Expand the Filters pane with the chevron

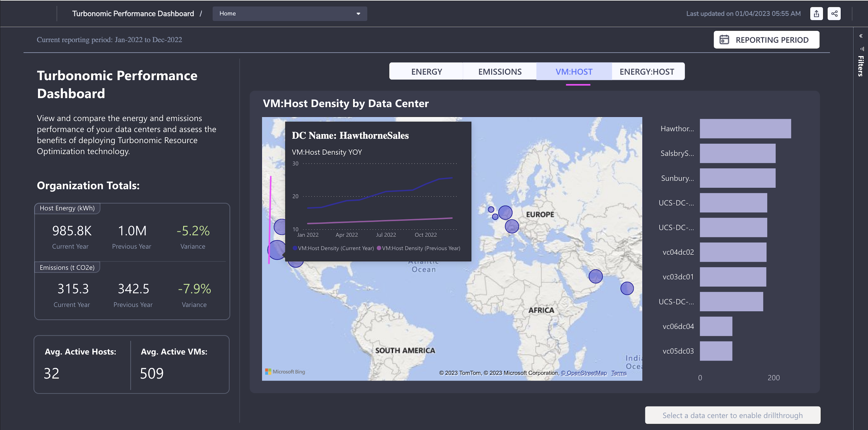[860, 36]
